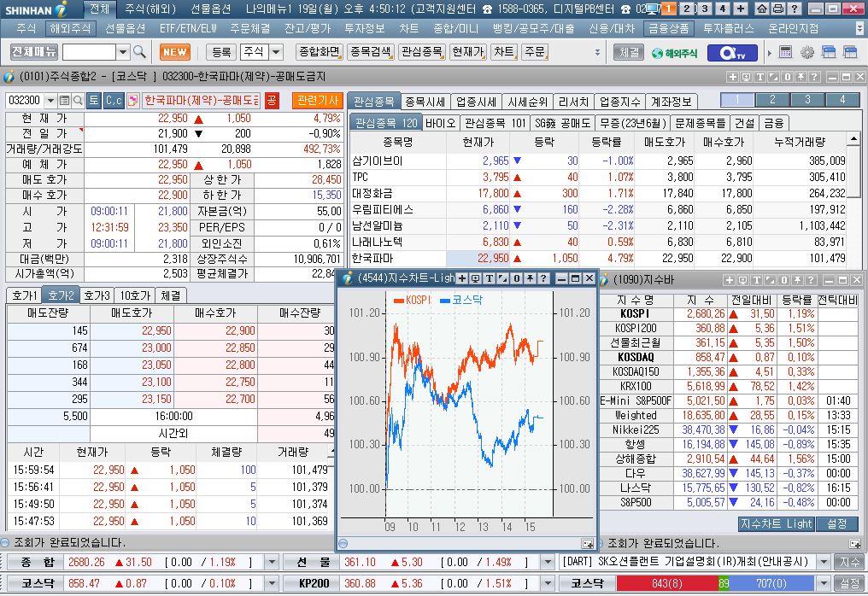Screen dimensions: 868x596
Task: Click the question mark help icon in title bar
Action: 794,9
